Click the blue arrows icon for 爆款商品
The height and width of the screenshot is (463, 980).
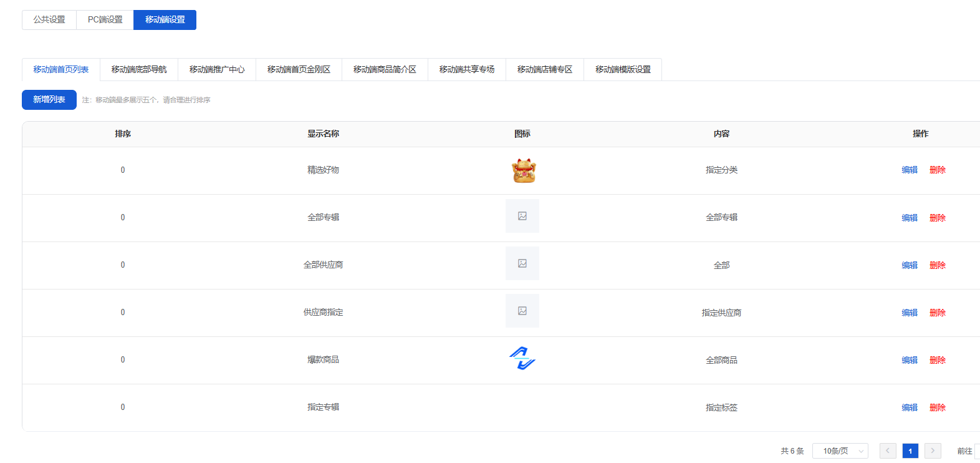click(x=522, y=358)
